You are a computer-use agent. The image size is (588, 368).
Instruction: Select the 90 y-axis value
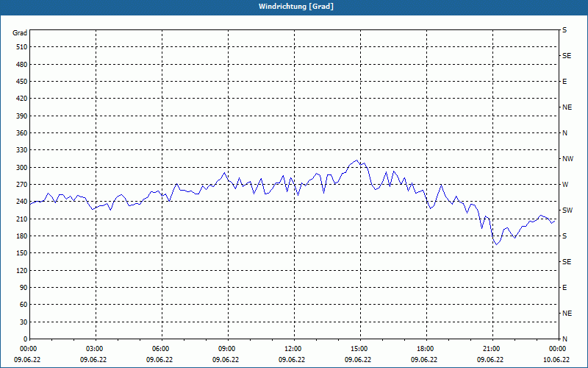point(24,288)
